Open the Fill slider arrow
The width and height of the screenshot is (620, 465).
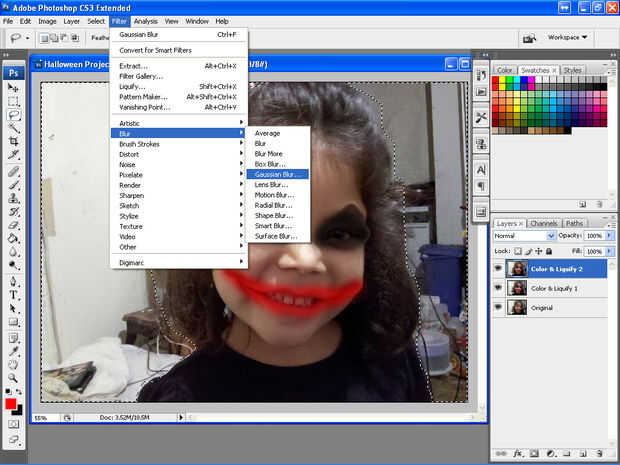(x=609, y=251)
